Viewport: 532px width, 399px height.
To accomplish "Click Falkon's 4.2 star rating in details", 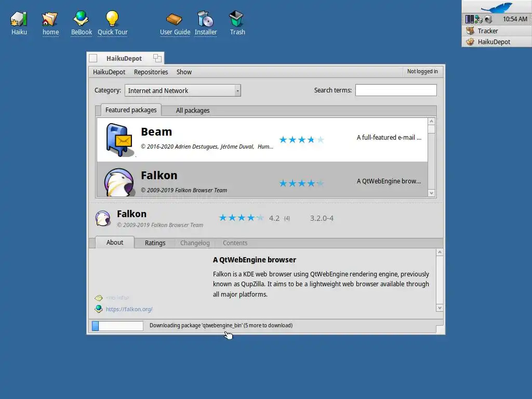I will coord(241,218).
